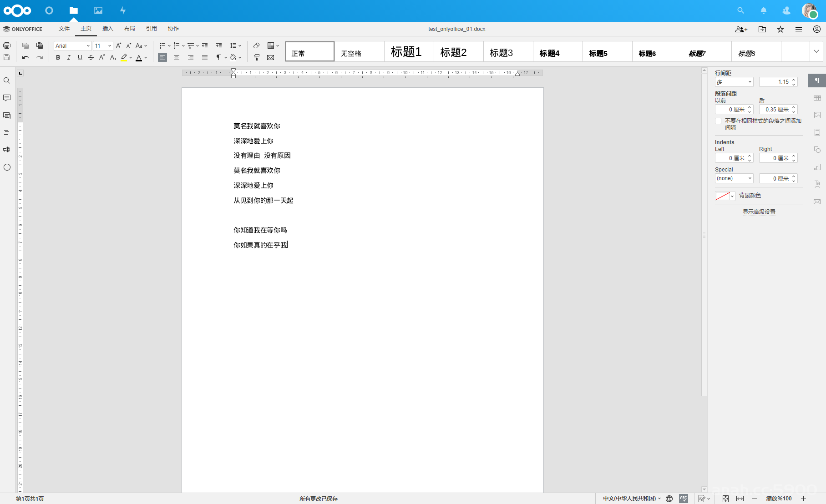Open the paragraph line spacing dropdown in toolbar
The height and width of the screenshot is (504, 826).
235,45
